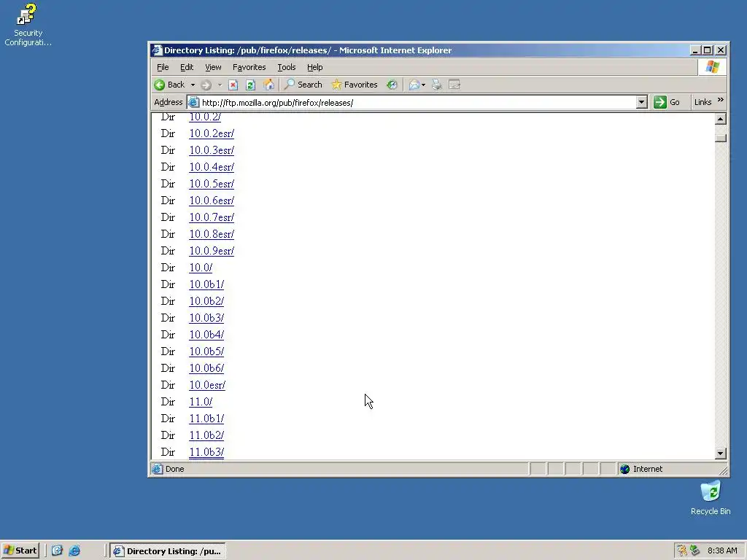
Task: Select Security Configuration desktop shortcut
Action: 28,25
